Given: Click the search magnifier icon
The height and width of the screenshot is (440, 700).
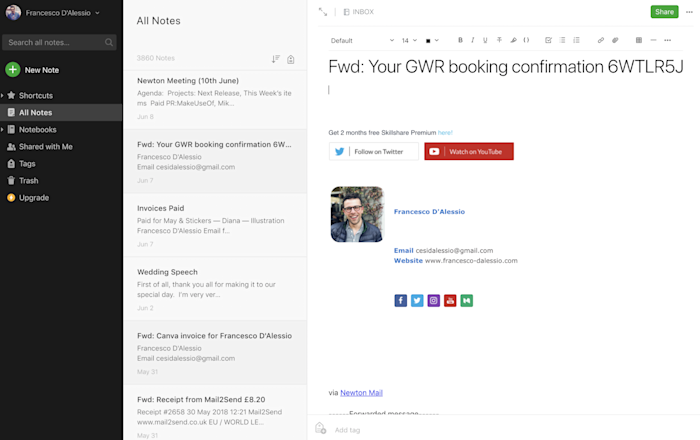Looking at the screenshot, I should (108, 42).
